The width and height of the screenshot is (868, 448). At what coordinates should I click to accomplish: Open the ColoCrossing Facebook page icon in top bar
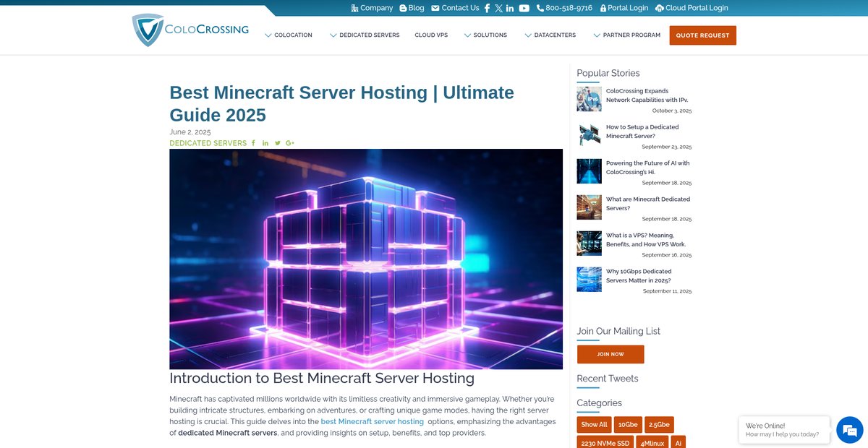(487, 8)
